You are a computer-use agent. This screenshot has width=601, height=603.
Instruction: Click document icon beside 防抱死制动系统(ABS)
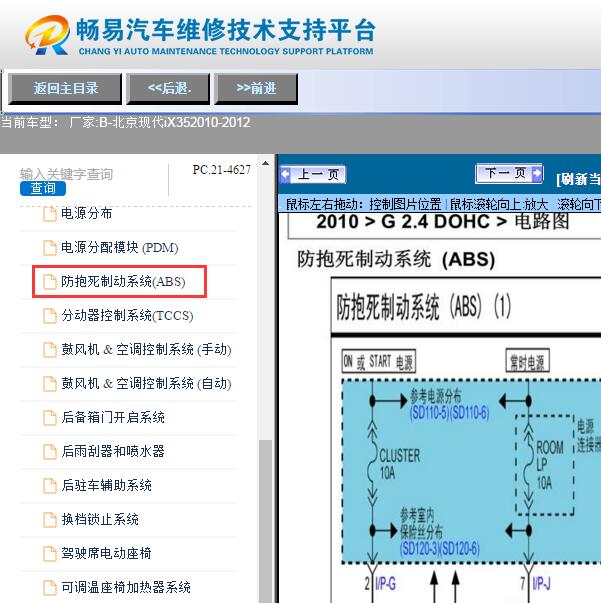(x=50, y=282)
